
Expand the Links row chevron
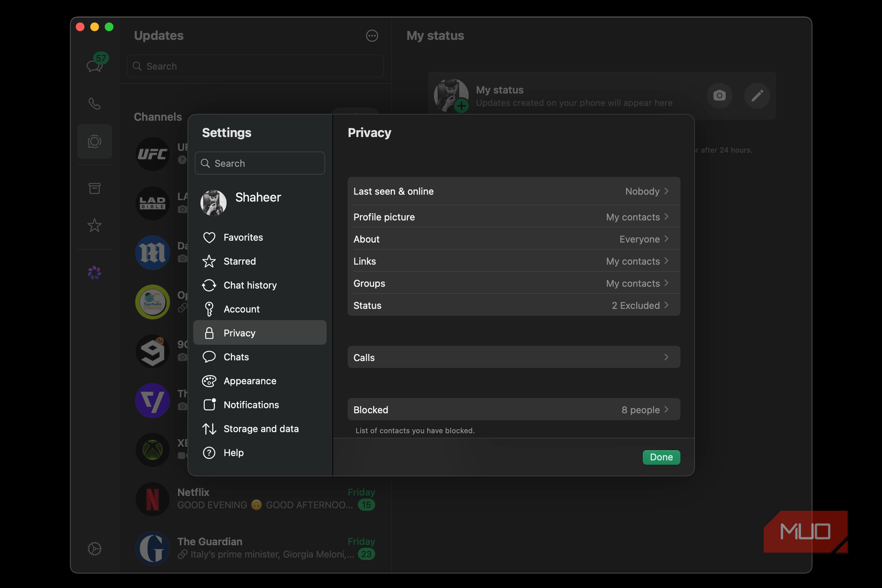[x=666, y=261]
